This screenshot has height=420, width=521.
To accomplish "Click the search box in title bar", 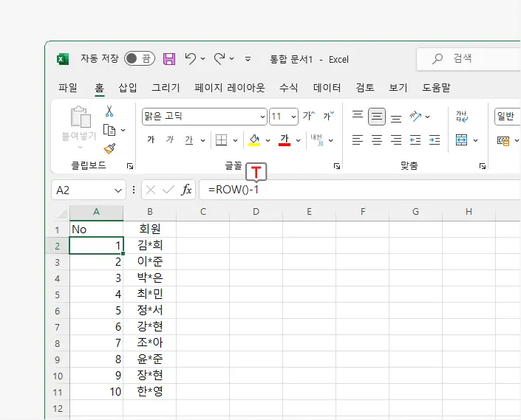I will pyautogui.click(x=469, y=59).
